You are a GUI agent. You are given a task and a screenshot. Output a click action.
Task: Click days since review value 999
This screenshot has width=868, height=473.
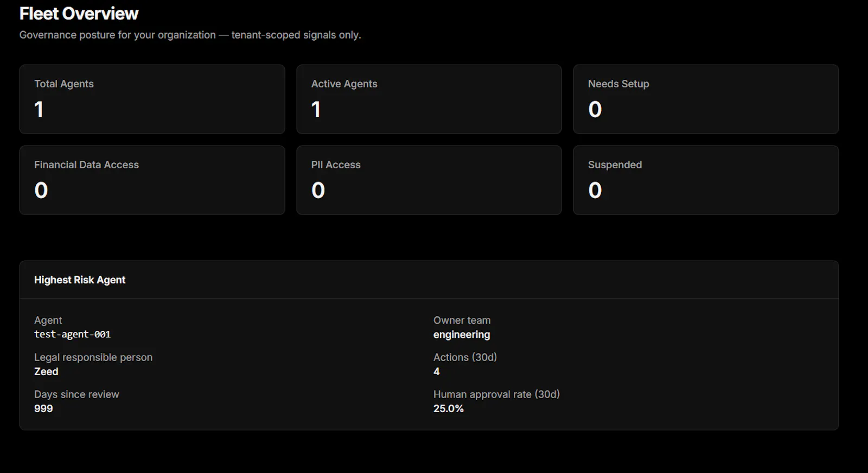point(43,408)
